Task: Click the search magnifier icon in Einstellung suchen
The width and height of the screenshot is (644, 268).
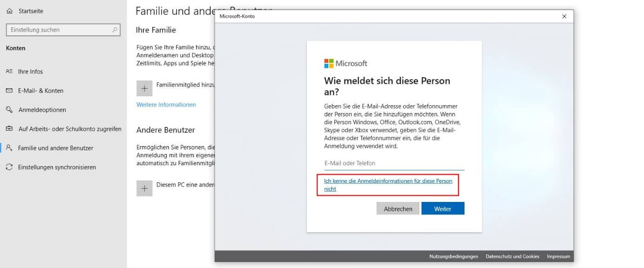Action: point(114,30)
